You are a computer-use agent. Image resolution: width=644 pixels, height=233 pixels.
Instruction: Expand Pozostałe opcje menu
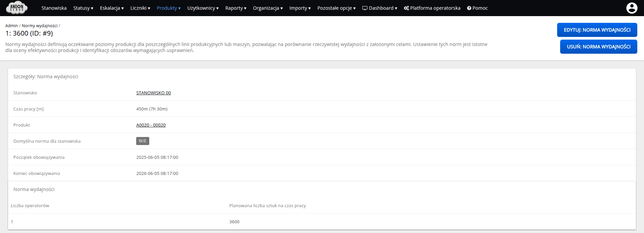(336, 8)
